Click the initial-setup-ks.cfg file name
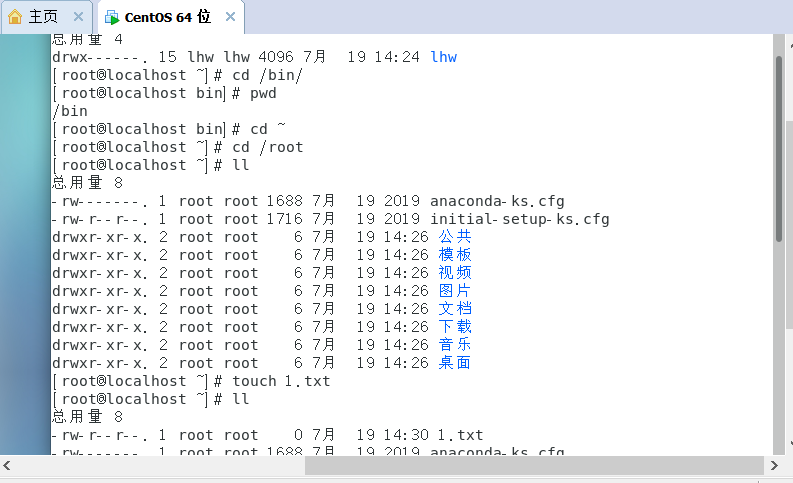793x483 pixels. (x=520, y=219)
